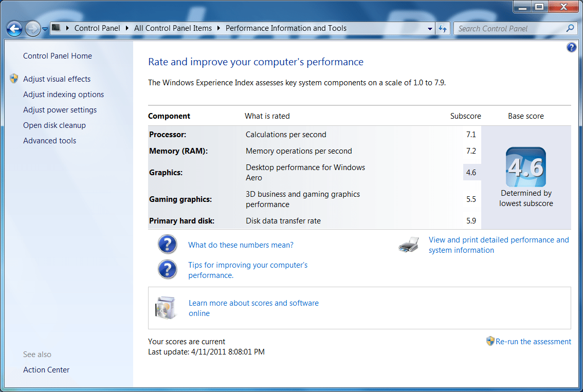Click the Primary hard disk label

[182, 221]
